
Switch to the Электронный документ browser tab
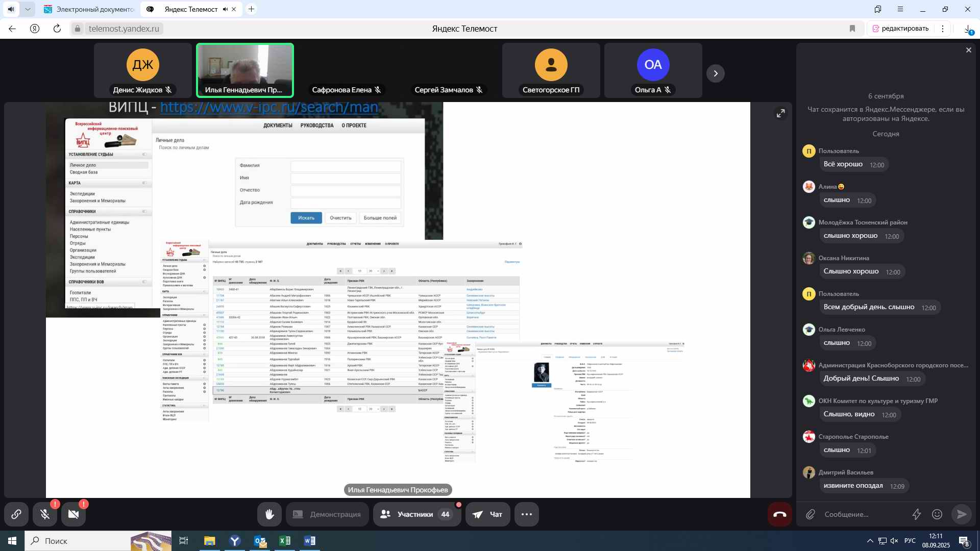coord(89,9)
